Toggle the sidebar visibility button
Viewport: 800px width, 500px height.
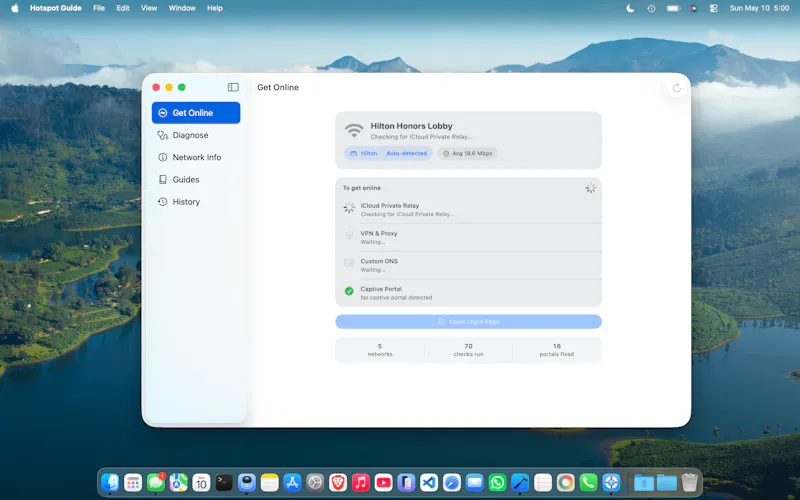click(233, 87)
